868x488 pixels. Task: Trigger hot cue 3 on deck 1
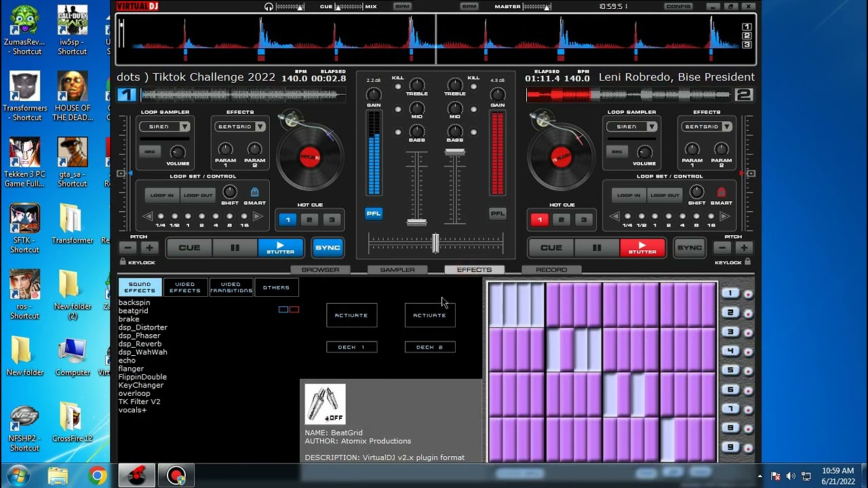tap(332, 220)
